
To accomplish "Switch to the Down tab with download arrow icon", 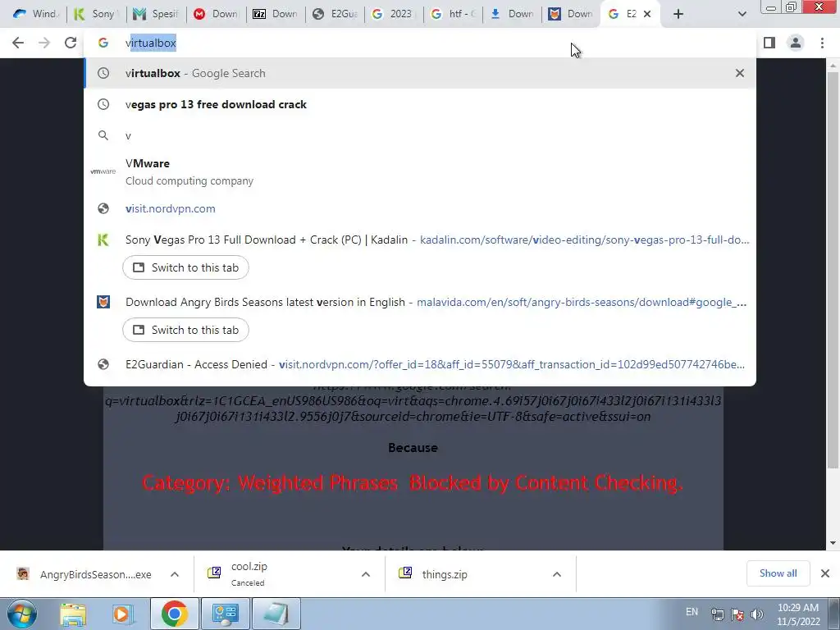I will [x=513, y=14].
